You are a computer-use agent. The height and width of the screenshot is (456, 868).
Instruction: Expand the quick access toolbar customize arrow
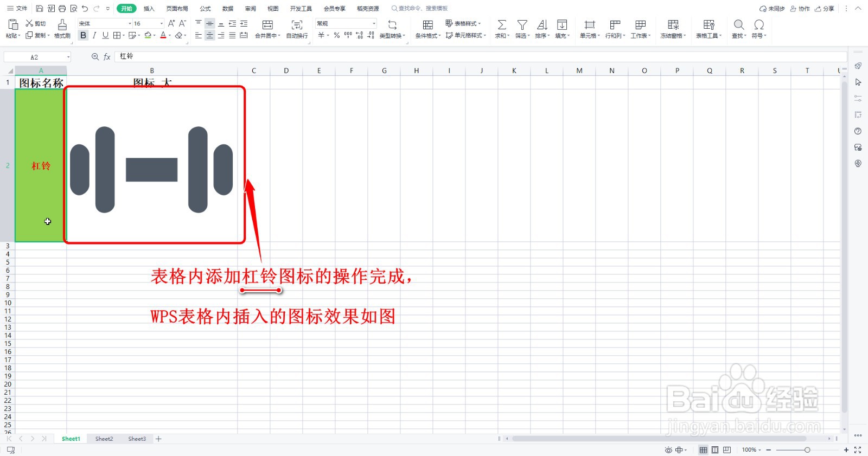pyautogui.click(x=108, y=9)
